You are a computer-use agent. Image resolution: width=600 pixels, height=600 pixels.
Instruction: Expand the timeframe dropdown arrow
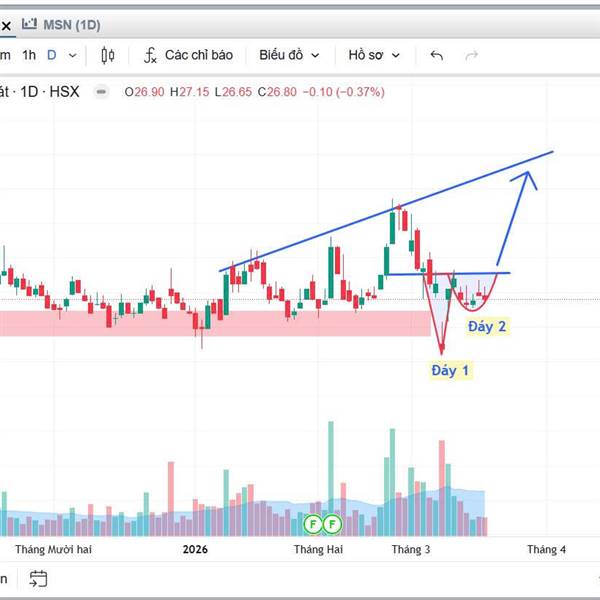tap(72, 55)
